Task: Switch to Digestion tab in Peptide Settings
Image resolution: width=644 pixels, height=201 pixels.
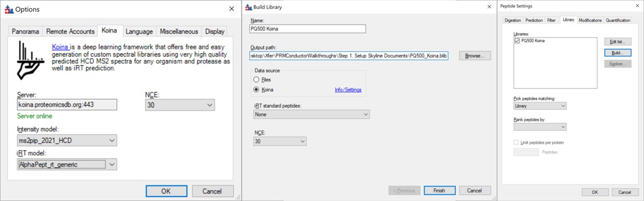Action: click(513, 20)
